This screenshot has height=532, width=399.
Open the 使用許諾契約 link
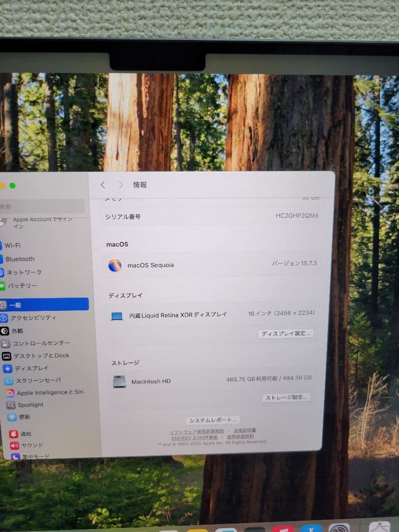click(x=240, y=436)
